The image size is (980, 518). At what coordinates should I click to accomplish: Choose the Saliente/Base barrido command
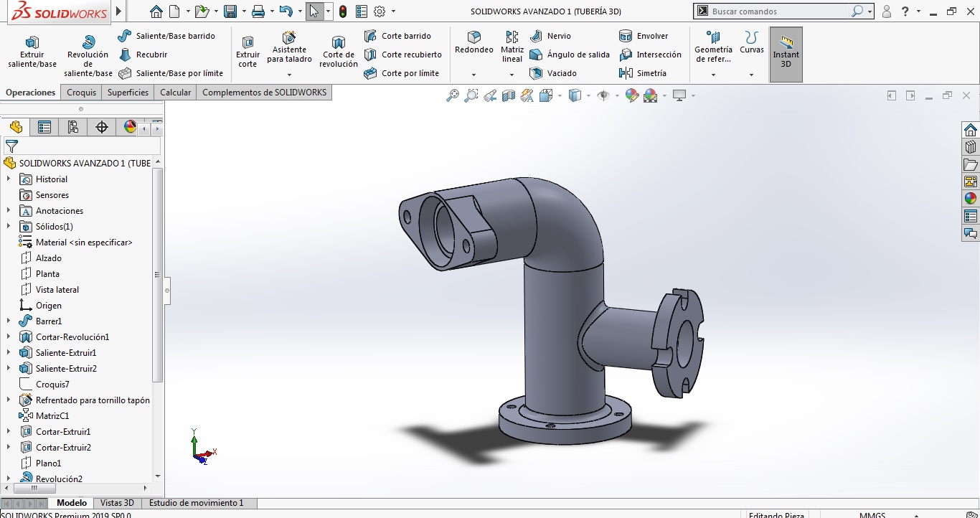coord(166,36)
